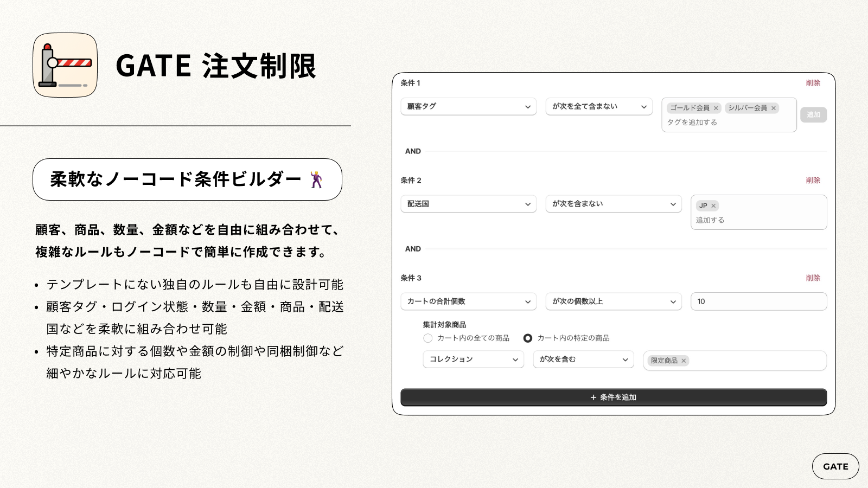The image size is (868, 488).
Task: Click the paragraph starting 顧客、商品、数量
Action: click(x=188, y=241)
